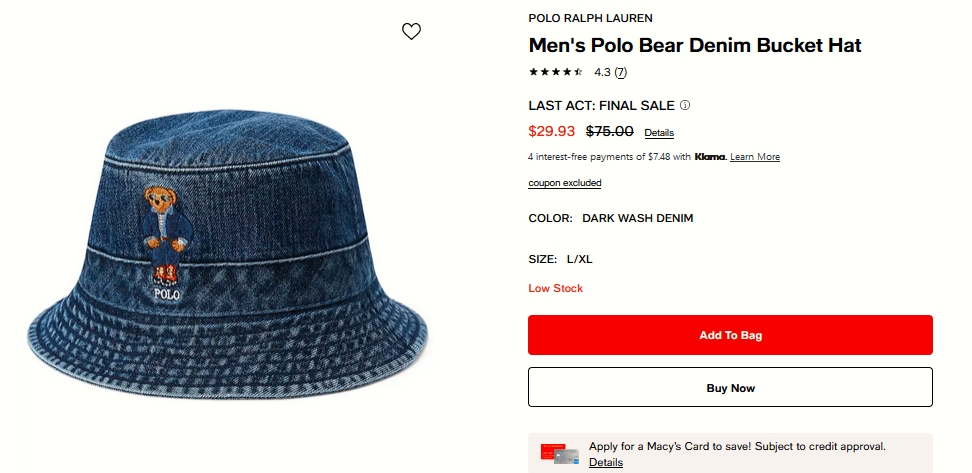Click the Men's Polo Bear Denim Bucket Hat title
The width and height of the screenshot is (972, 473).
point(694,45)
